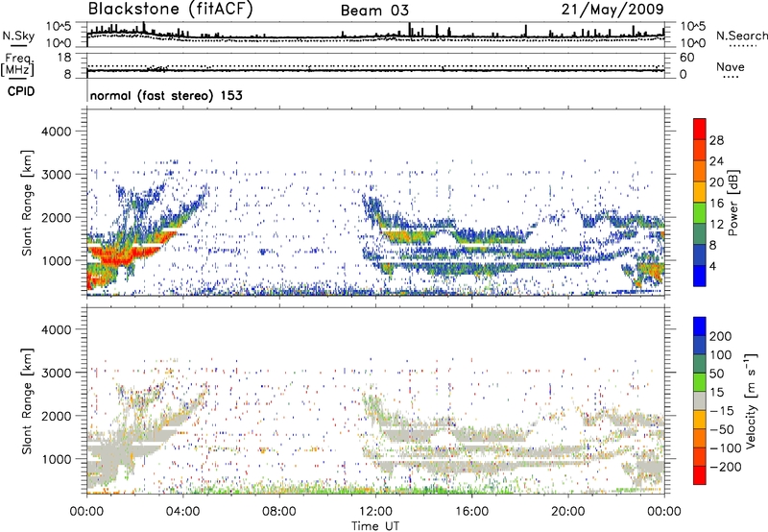Click the 'Beam 03' label
Image resolution: width=768 pixels, height=532 pixels.
click(374, 11)
